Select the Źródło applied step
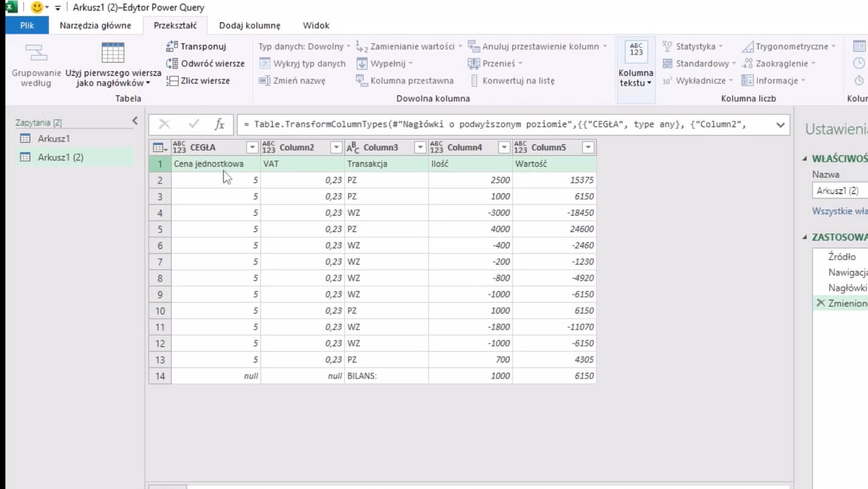Image resolution: width=868 pixels, height=489 pixels. [842, 257]
